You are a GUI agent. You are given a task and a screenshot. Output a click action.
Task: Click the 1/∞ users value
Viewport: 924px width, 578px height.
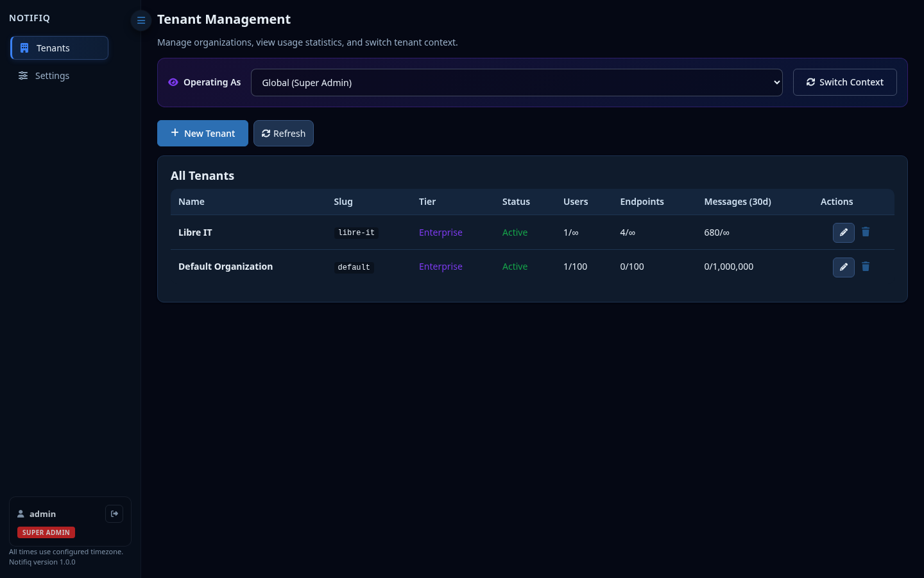(571, 232)
